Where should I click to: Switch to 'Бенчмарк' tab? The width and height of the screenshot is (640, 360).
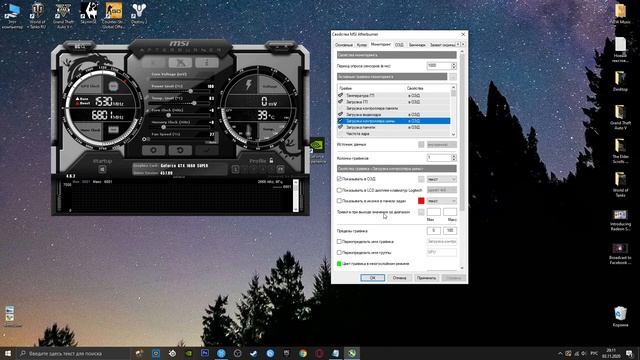[x=417, y=45]
